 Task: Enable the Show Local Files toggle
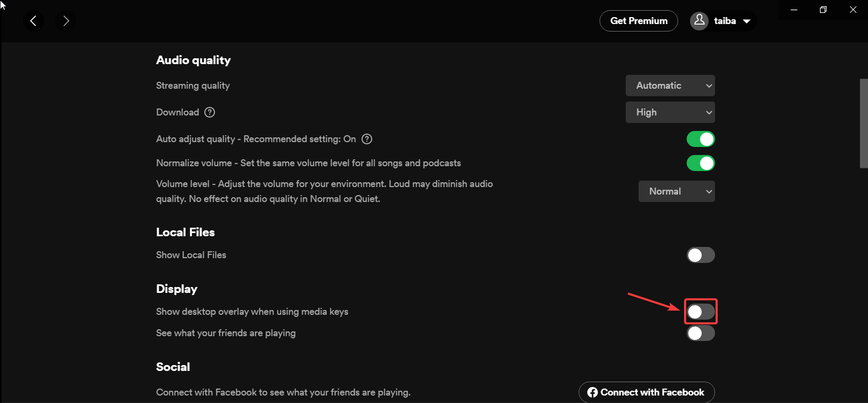pyautogui.click(x=701, y=255)
